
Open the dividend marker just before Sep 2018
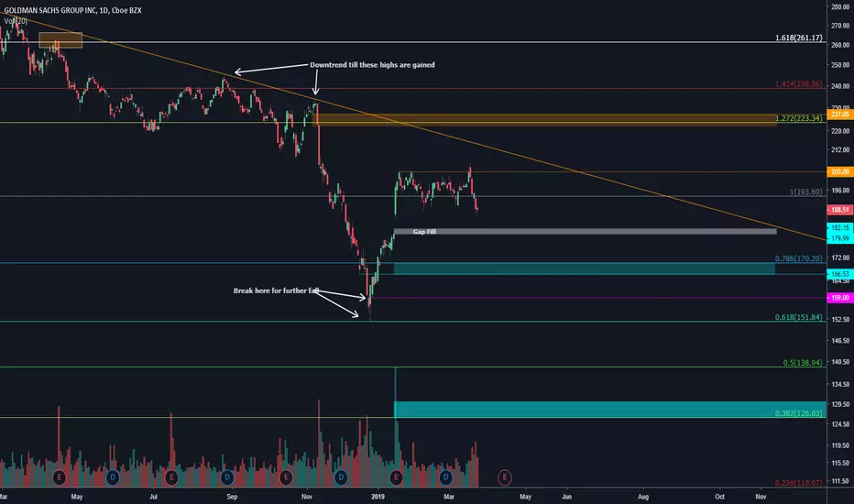[227, 477]
